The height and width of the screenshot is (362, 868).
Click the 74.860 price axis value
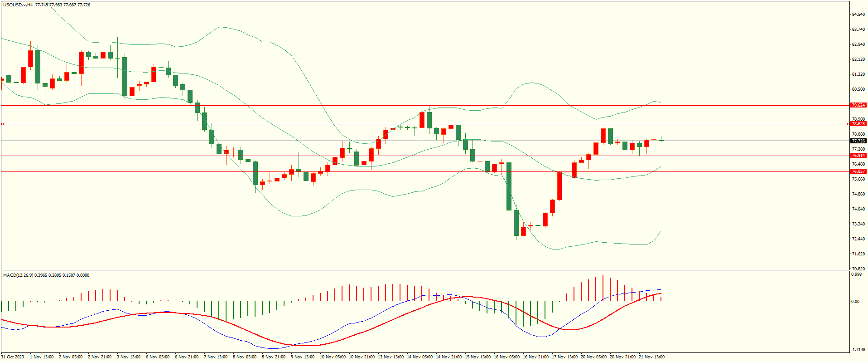(x=858, y=194)
